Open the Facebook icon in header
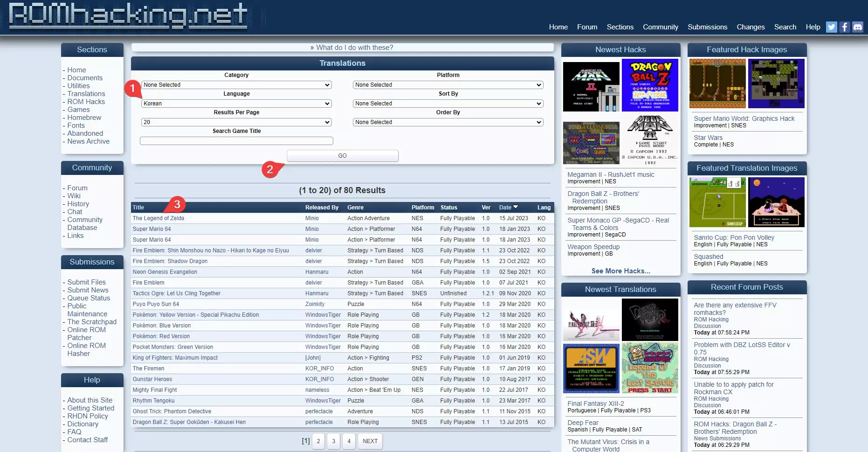 (x=844, y=27)
